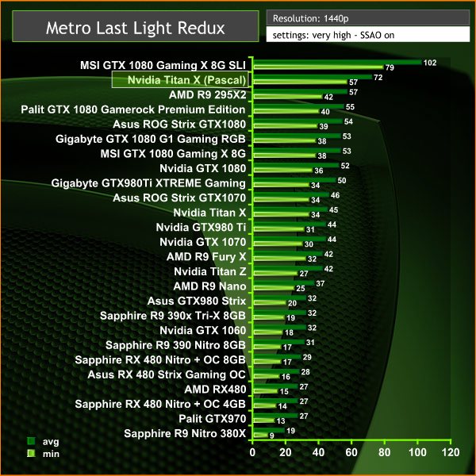Click the Sapphire R9 Nitro 380X average bar
476x476 pixels.
point(269,431)
